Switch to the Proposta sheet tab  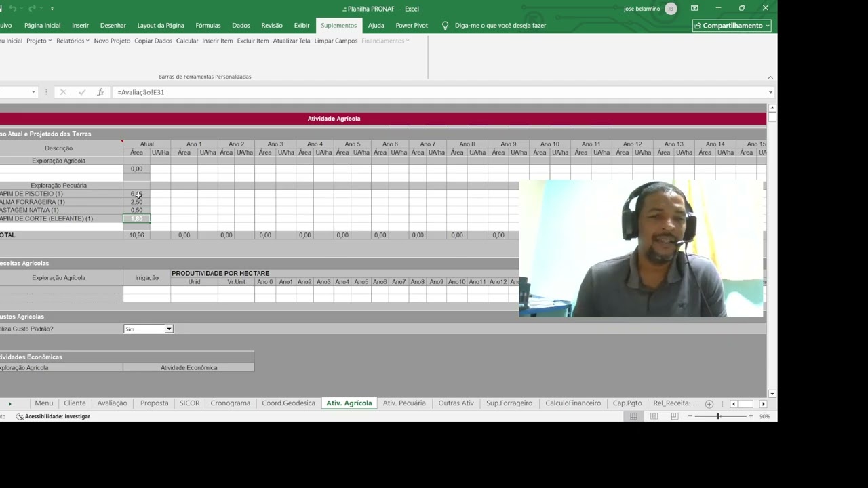pyautogui.click(x=154, y=403)
